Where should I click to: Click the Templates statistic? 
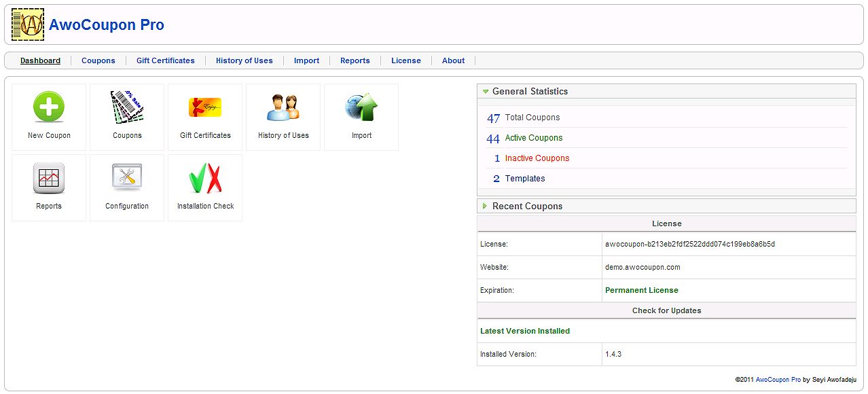point(525,179)
